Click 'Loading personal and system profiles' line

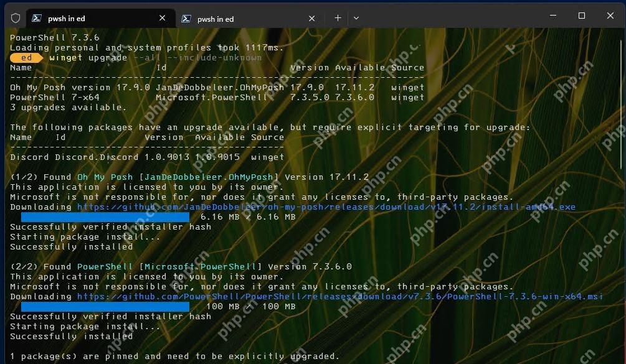pos(147,47)
